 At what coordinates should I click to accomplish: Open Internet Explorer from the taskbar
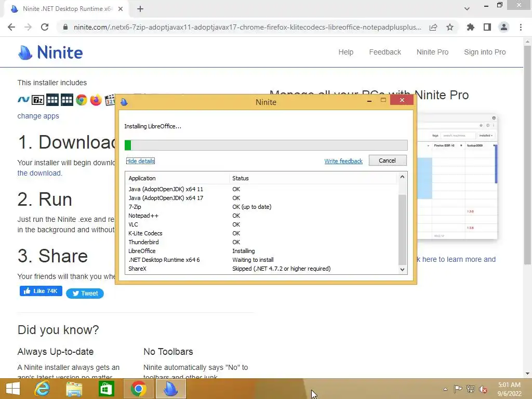[42, 389]
